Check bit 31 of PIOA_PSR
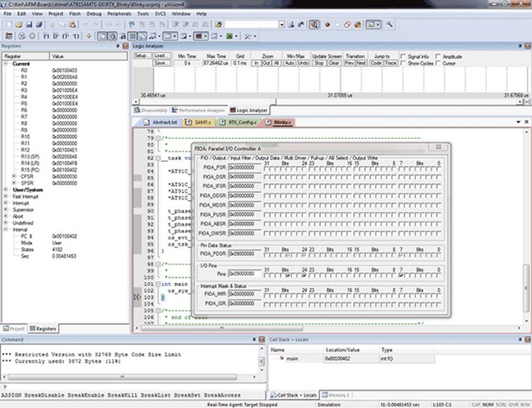This screenshot has height=408, width=532. pyautogui.click(x=266, y=168)
